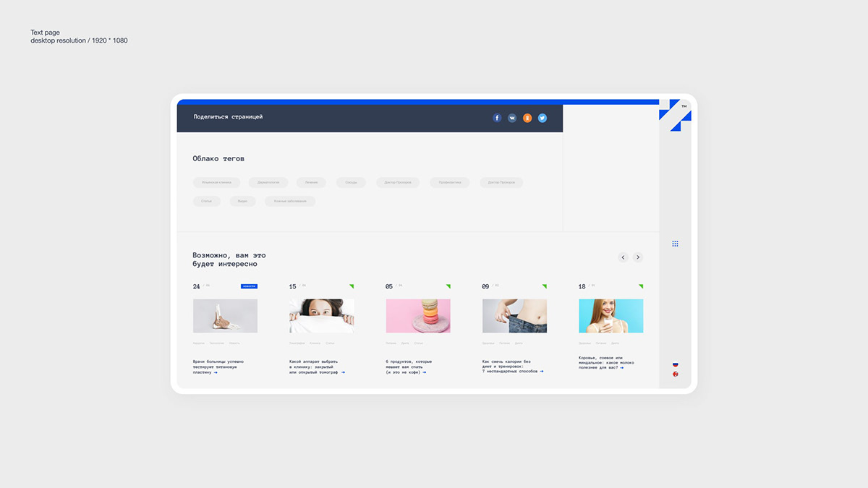Open article '6 продуктов, которые мешают спать'
Screen dimensions: 868x488
(x=409, y=367)
